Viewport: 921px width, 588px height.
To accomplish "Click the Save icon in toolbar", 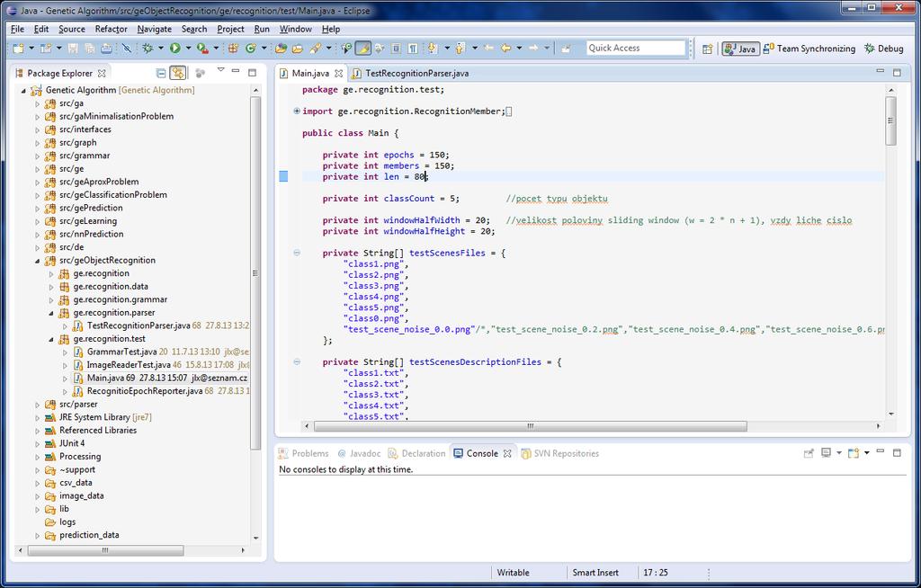I will [73, 49].
